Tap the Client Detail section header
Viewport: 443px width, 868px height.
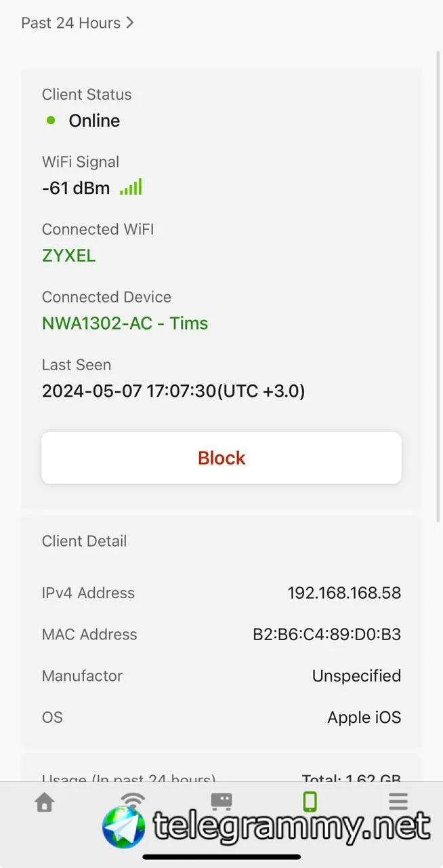tap(84, 541)
